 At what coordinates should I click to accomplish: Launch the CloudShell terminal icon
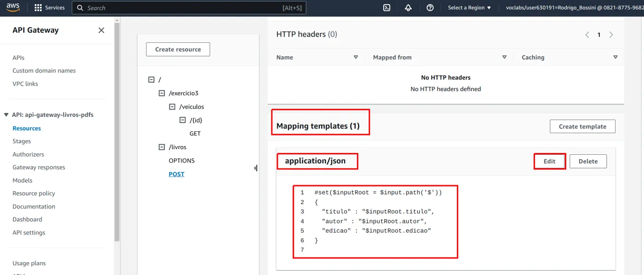click(x=387, y=8)
